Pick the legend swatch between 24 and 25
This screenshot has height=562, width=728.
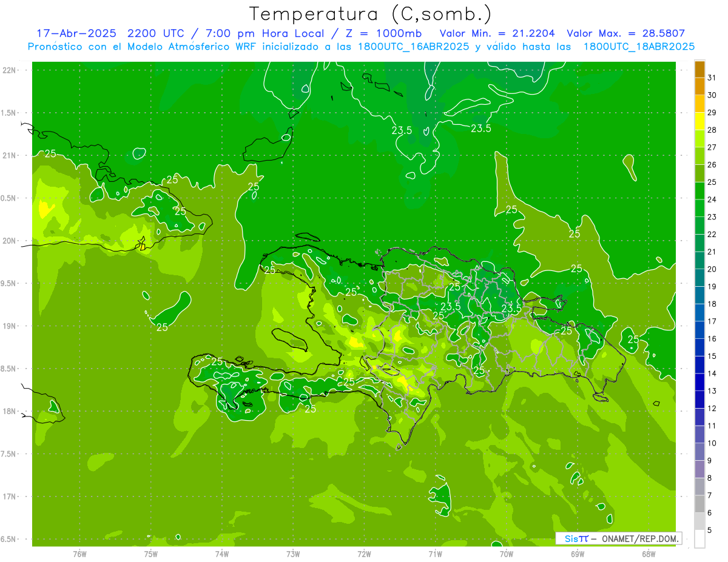point(699,191)
